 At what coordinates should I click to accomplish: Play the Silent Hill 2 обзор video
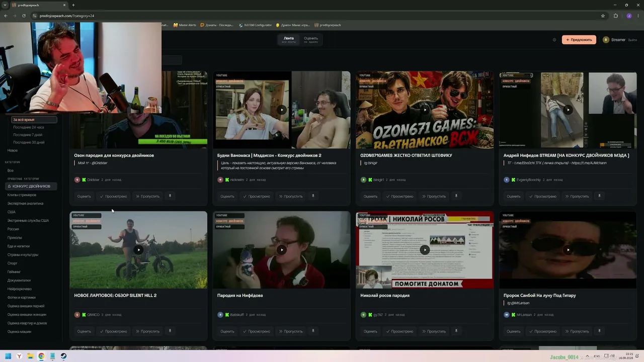[138, 250]
